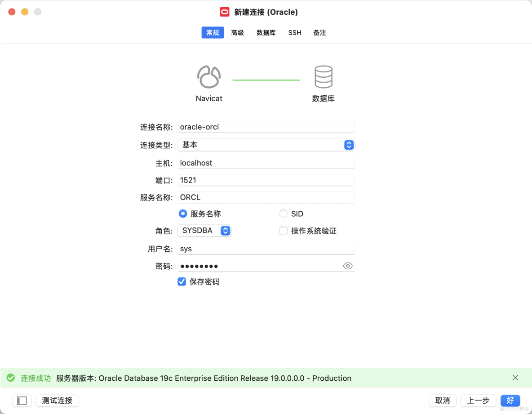
Task: Go back using the 上一步 button
Action: click(x=478, y=401)
